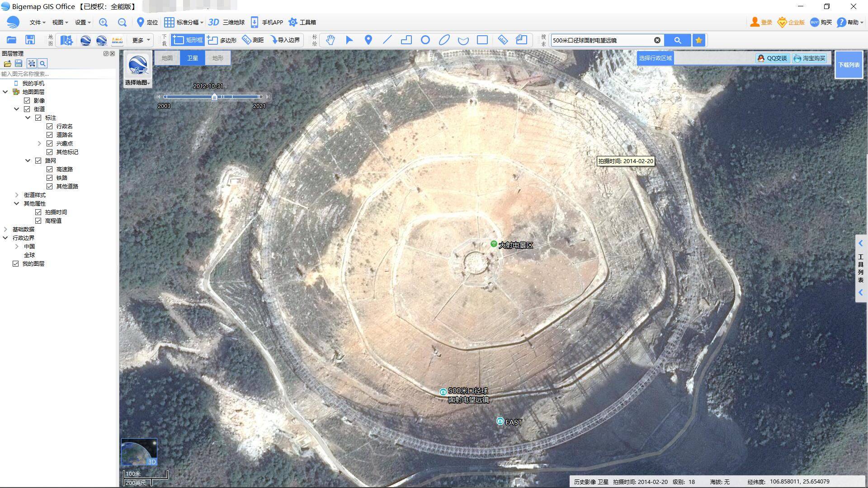This screenshot has height=488, width=868.
Task: Step timeline to next imagery date
Action: 268,97
